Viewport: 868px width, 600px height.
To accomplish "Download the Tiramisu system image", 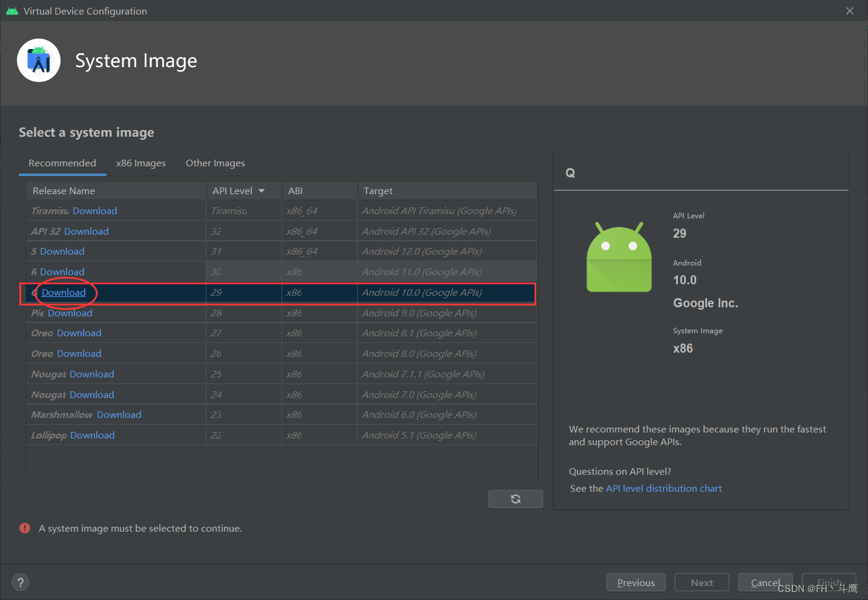I will [x=95, y=211].
